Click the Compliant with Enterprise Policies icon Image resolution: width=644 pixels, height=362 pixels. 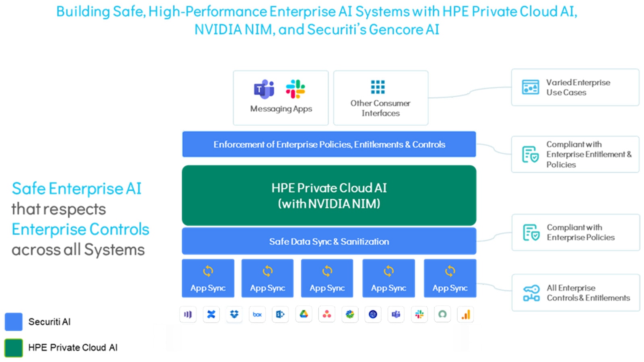531,232
